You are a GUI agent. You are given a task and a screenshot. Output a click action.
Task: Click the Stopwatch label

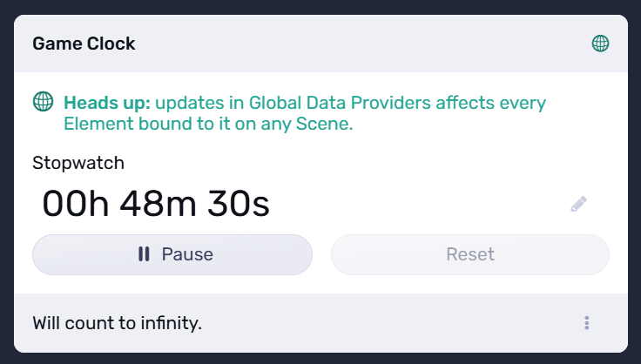click(78, 162)
